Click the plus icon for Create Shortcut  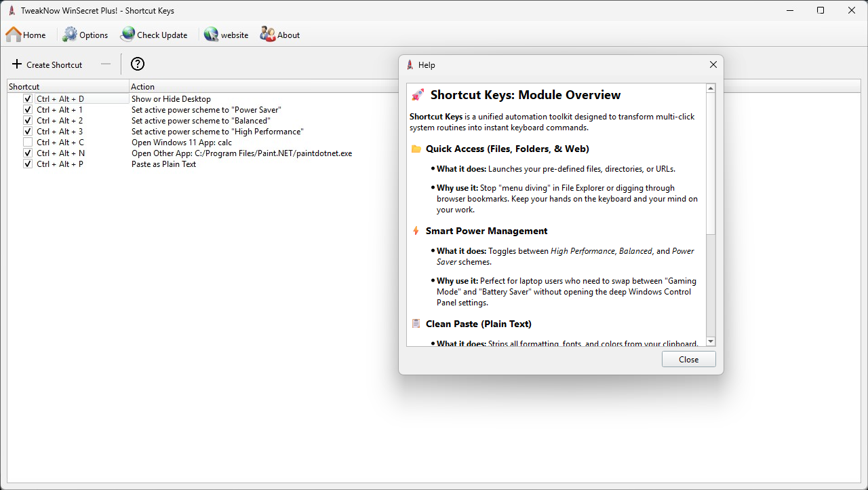pos(17,64)
